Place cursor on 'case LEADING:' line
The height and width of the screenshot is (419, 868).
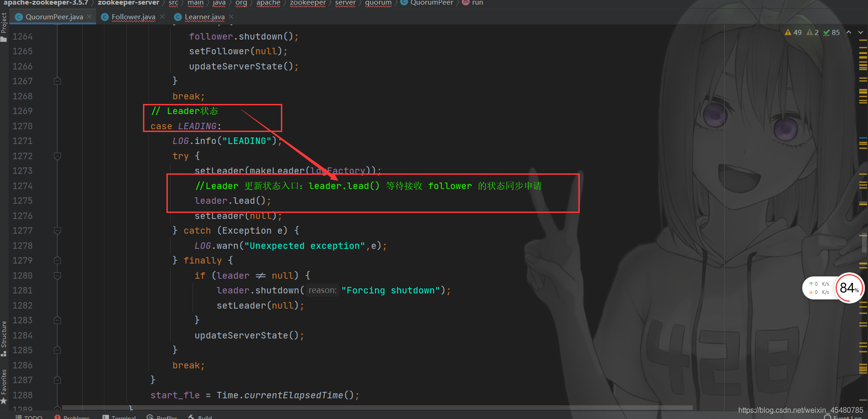(186, 126)
